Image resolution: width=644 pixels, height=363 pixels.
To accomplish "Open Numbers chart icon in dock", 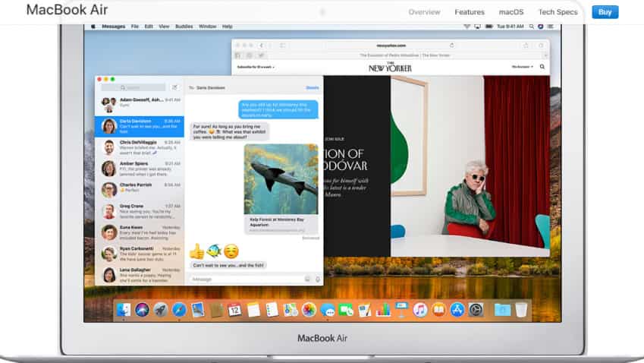I will click(x=383, y=310).
